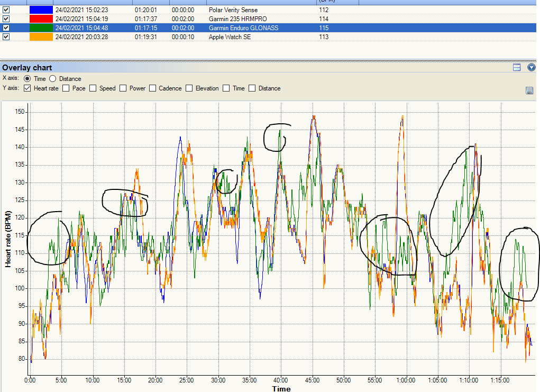Uncheck the Polar Verity Sense row checkbox

point(6,10)
